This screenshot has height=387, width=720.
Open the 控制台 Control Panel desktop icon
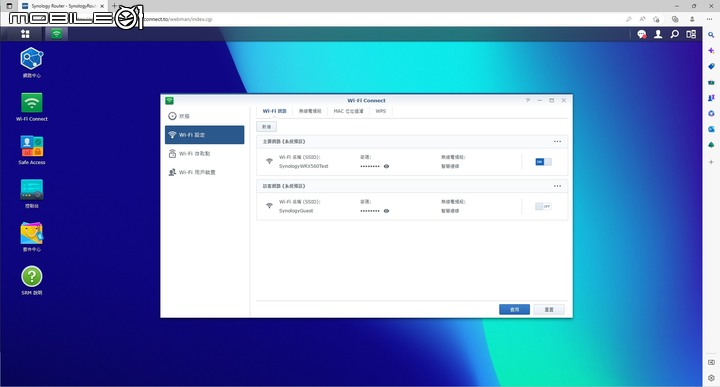pyautogui.click(x=32, y=194)
